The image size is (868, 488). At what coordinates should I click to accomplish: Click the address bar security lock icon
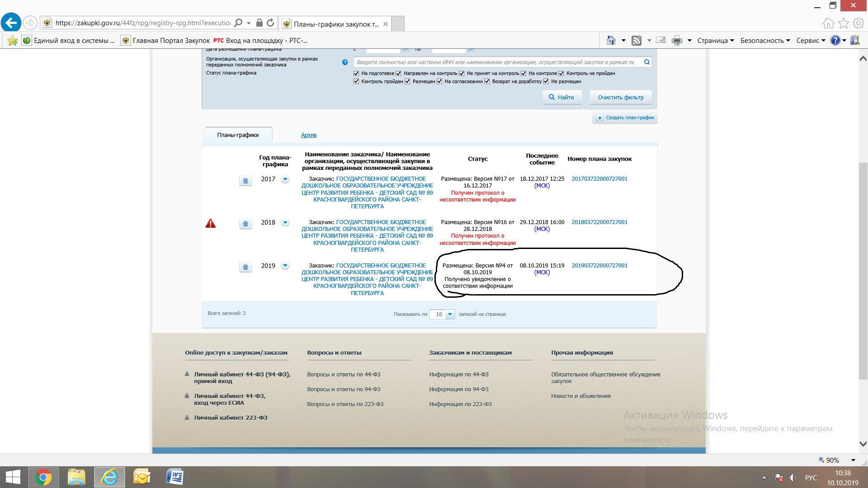[x=259, y=23]
